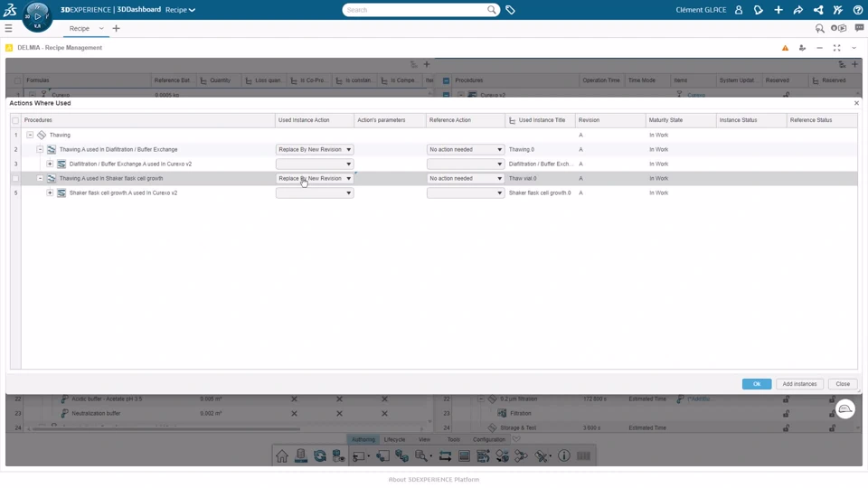The width and height of the screenshot is (868, 488).
Task: Open the user profile icon
Action: click(739, 10)
